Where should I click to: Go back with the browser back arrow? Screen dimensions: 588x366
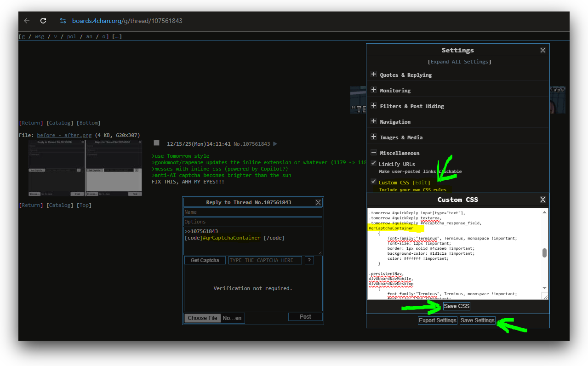click(27, 21)
